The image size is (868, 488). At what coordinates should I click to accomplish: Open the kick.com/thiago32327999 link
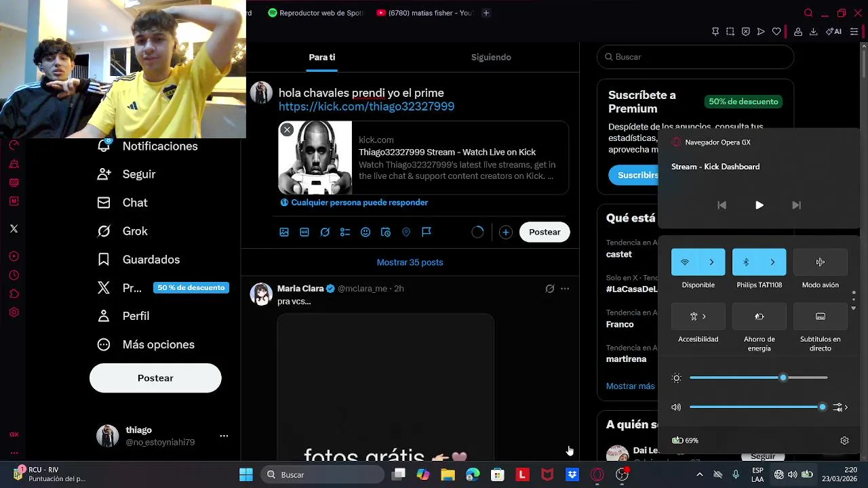click(x=366, y=106)
